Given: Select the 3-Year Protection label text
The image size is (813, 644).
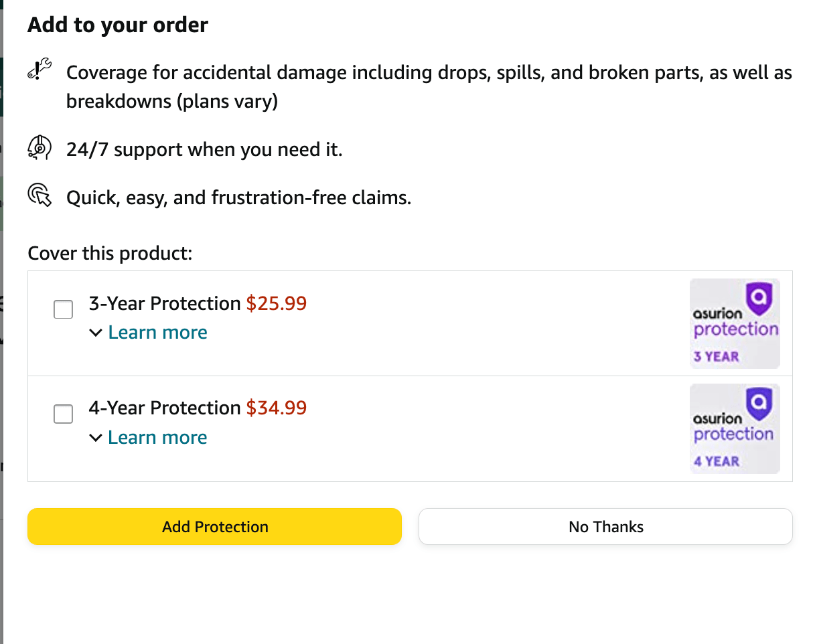Looking at the screenshot, I should [x=164, y=304].
